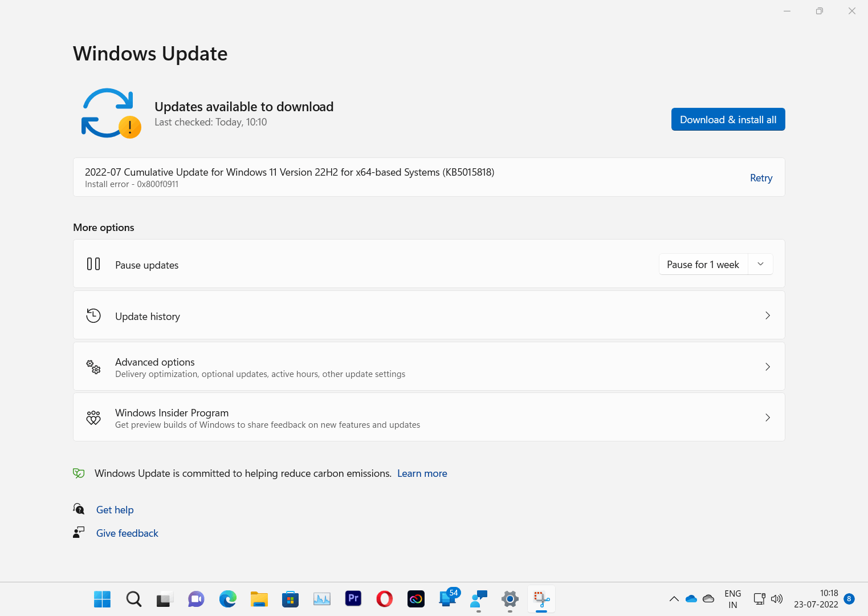Switch the ENG IN input language
This screenshot has width=868, height=616.
click(733, 599)
